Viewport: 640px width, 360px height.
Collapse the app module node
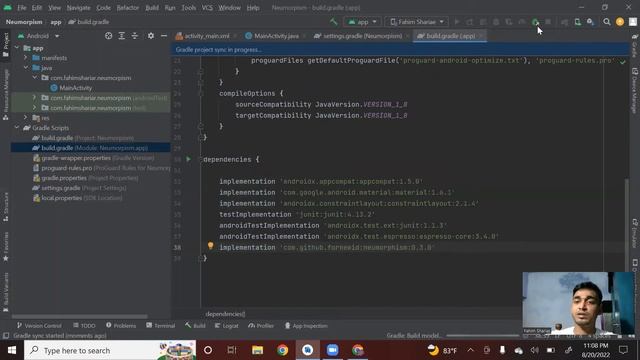point(17,48)
